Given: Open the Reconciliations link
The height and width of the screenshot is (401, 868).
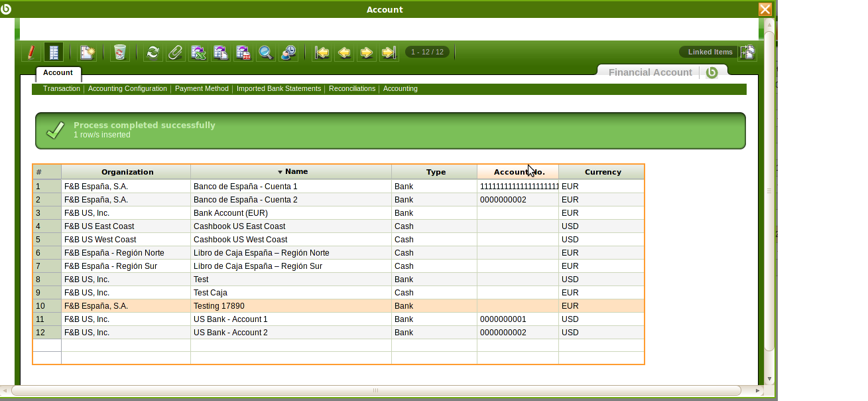Looking at the screenshot, I should 351,89.
